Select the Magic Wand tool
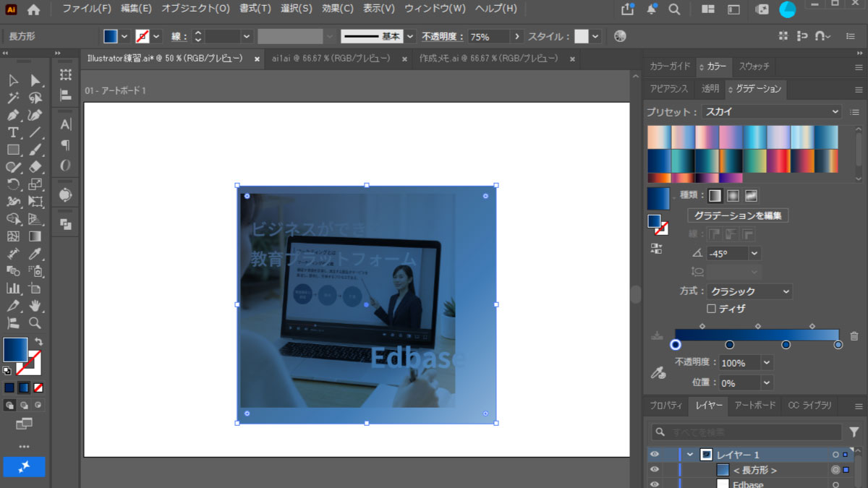868x488 pixels. point(13,98)
